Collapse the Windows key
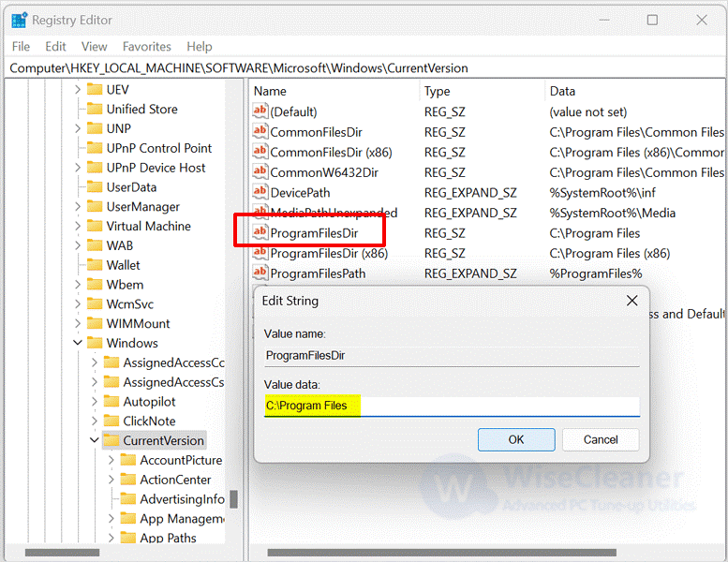 [78, 343]
